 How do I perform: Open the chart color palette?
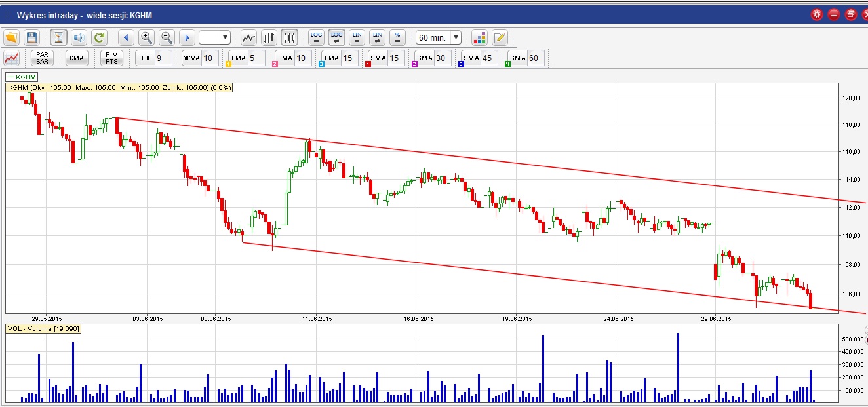click(x=479, y=37)
